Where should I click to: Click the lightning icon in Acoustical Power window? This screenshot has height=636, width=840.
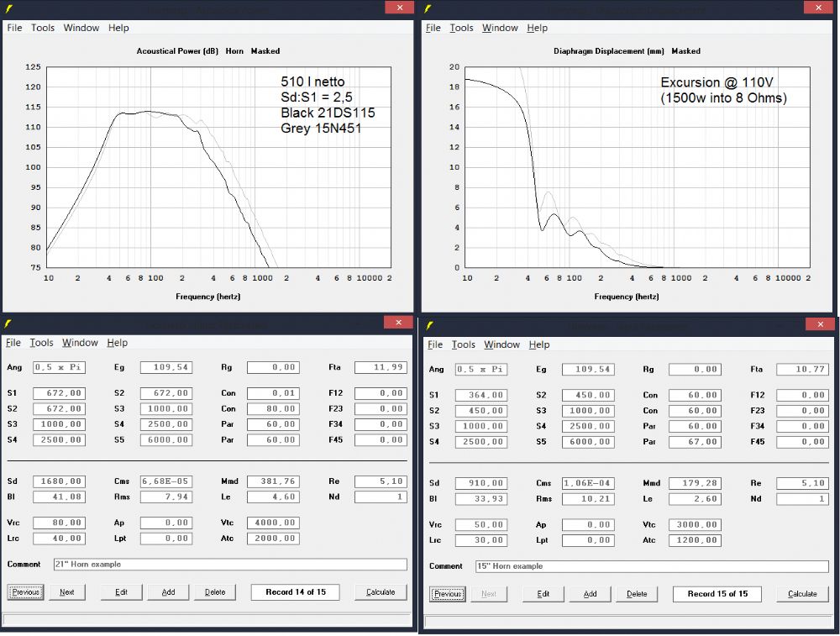click(x=8, y=8)
